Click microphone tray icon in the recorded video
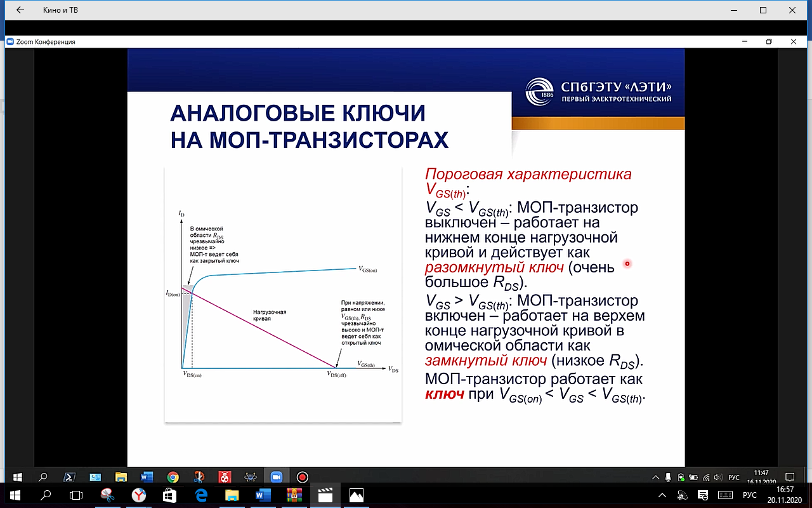The height and width of the screenshot is (508, 812). point(668,477)
